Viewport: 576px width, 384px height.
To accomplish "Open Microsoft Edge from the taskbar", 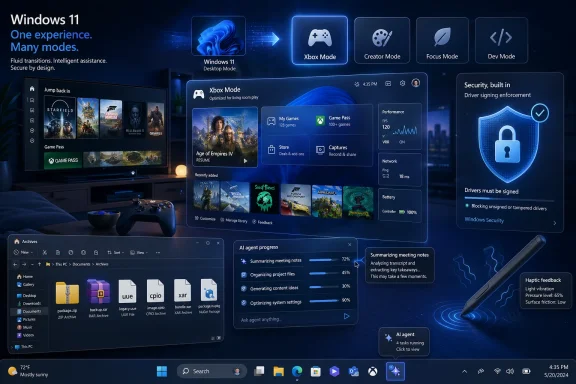I will 297,372.
